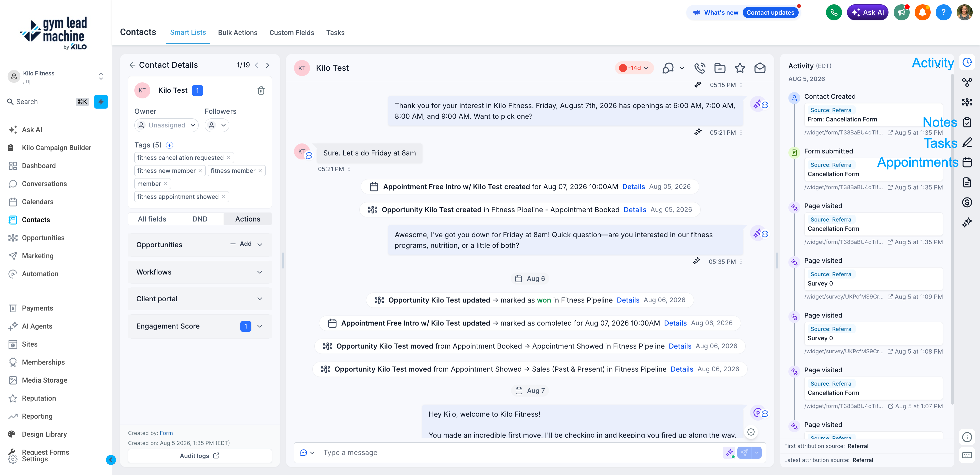Open the Kilo Fitness account switcher
The image size is (980, 475).
[56, 76]
